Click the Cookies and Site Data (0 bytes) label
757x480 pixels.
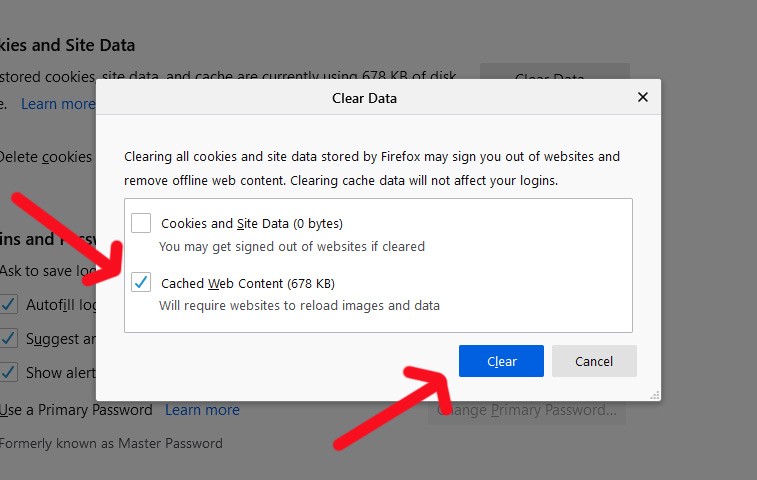pos(251,224)
